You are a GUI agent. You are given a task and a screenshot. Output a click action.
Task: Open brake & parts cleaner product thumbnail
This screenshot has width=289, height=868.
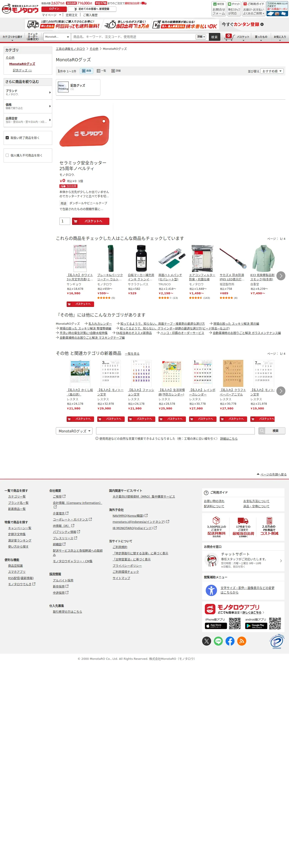[x=111, y=258]
